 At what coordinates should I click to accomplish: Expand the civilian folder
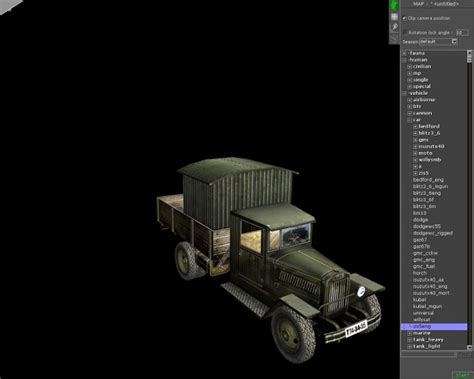[x=410, y=67]
